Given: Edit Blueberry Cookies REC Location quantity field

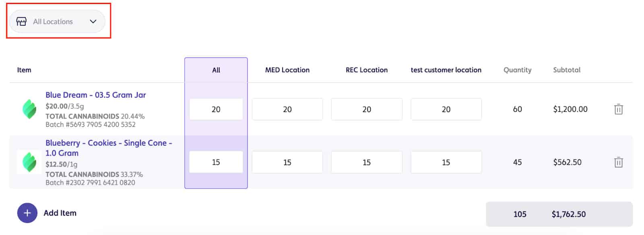Looking at the screenshot, I should tap(367, 162).
